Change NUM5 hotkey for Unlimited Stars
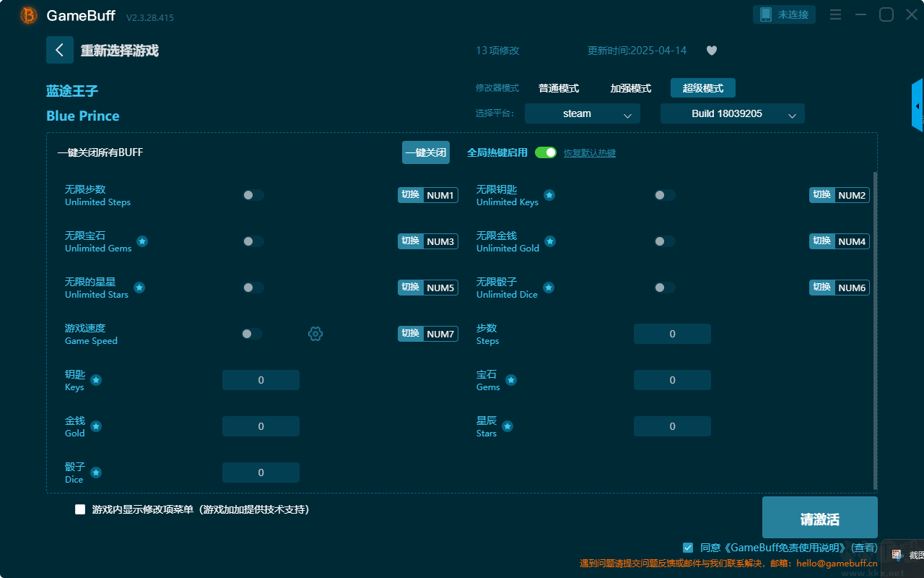Image resolution: width=924 pixels, height=578 pixels. (428, 288)
